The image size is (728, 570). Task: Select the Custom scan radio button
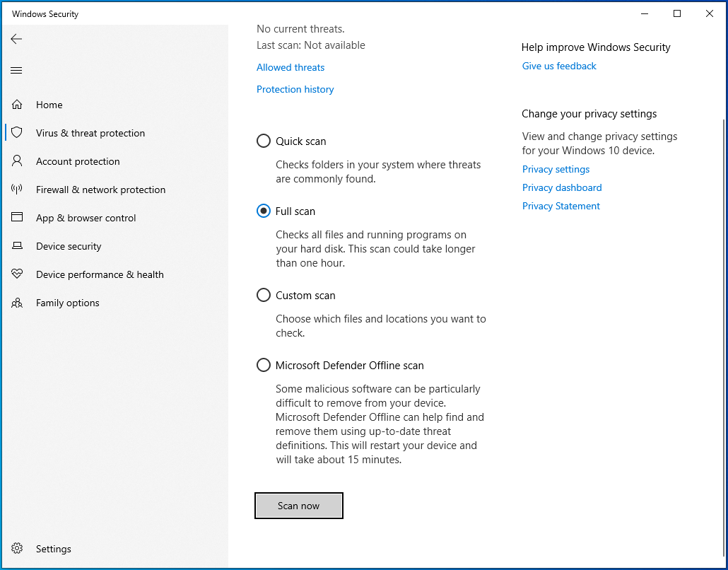[264, 296]
